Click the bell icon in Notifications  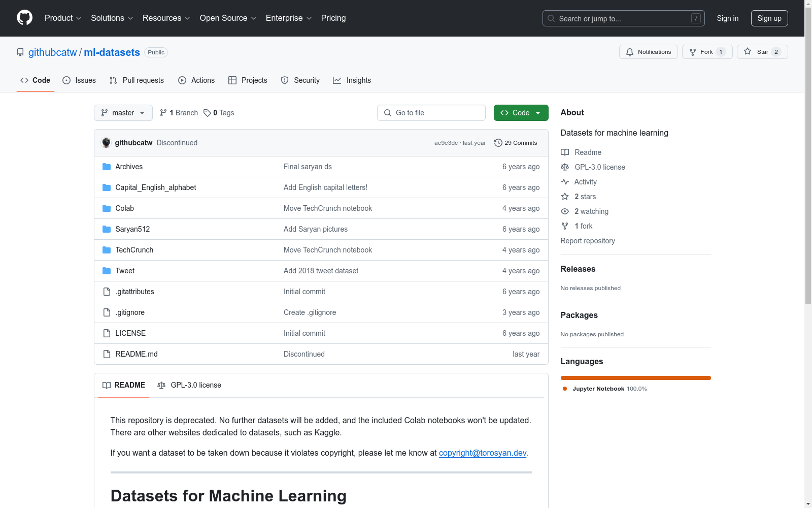[630, 52]
